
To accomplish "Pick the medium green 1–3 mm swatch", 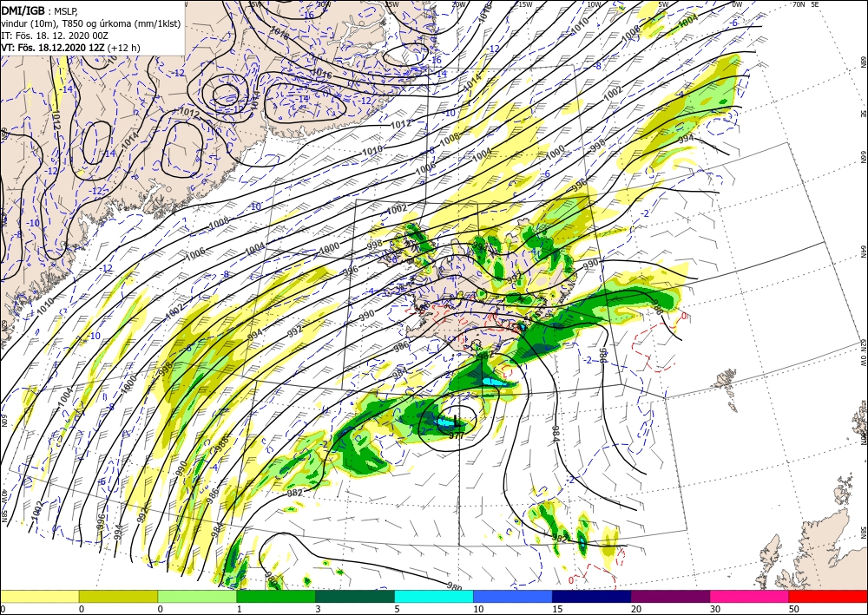I will point(276,596).
